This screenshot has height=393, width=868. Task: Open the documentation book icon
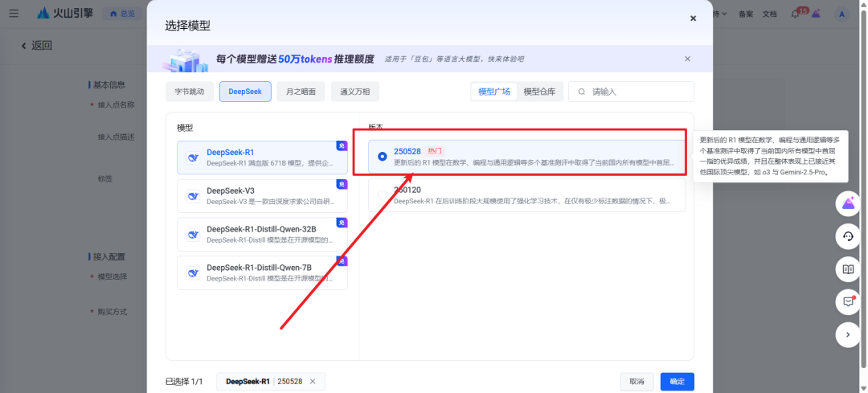coord(848,269)
